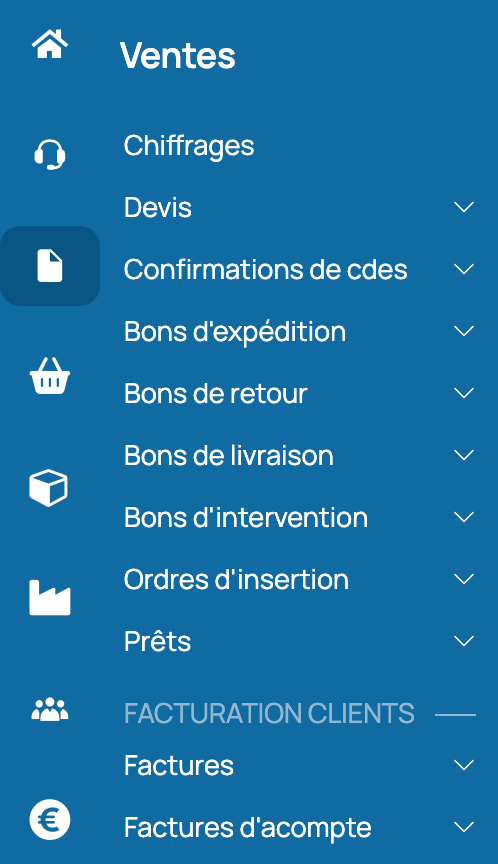
Task: Open the euro accounting icon
Action: point(50,820)
